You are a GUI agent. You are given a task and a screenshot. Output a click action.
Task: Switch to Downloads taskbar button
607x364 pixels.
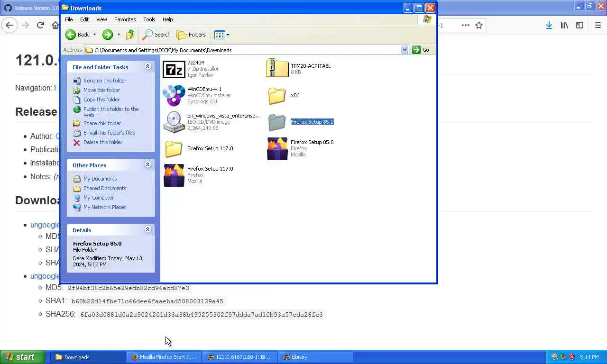(88, 357)
